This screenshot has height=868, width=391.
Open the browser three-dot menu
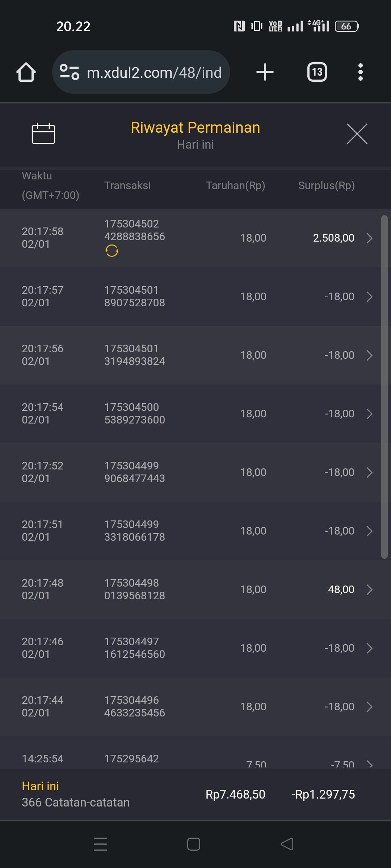point(360,72)
